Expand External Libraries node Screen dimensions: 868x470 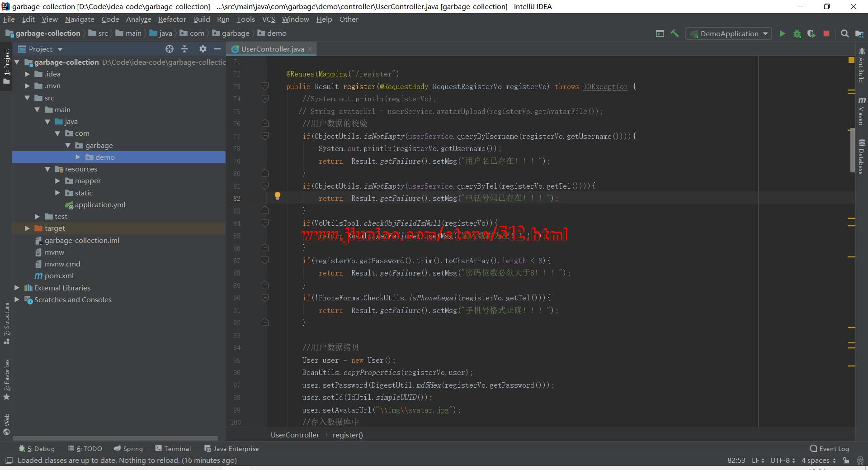coord(17,288)
